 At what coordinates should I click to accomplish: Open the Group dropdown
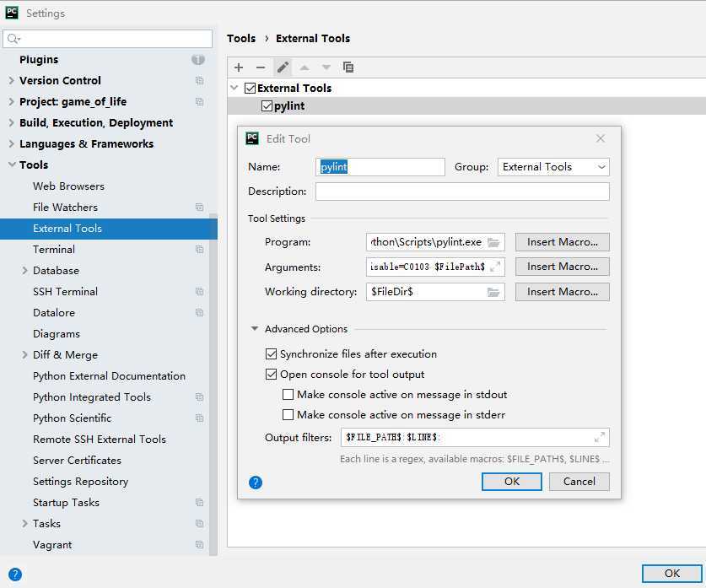[x=553, y=167]
